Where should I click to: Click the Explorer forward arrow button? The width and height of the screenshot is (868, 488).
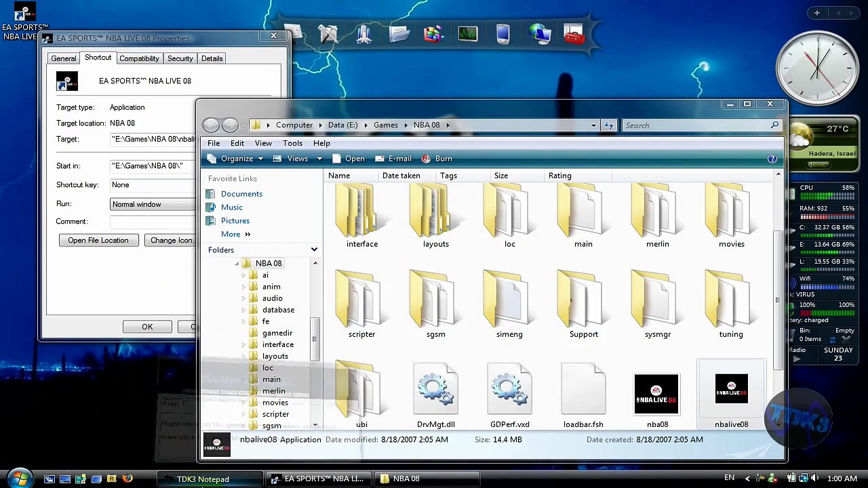coord(230,125)
